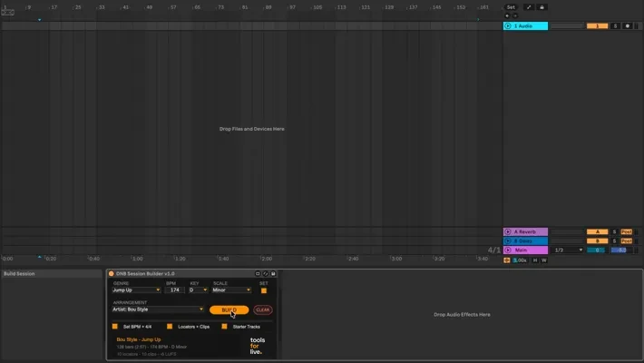Open the SCALE dropdown showing Minor
Viewport: 644px width, 363px height.
click(231, 290)
